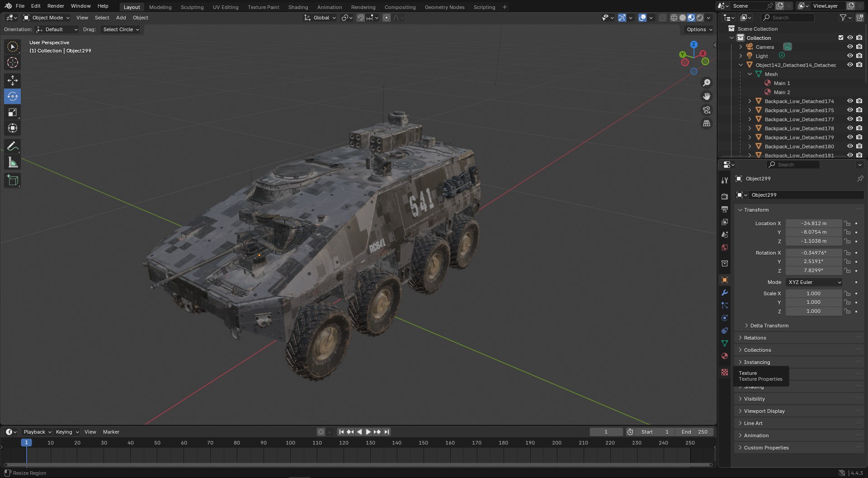Image resolution: width=868 pixels, height=478 pixels.
Task: Open the Physics properties tab
Action: click(725, 318)
